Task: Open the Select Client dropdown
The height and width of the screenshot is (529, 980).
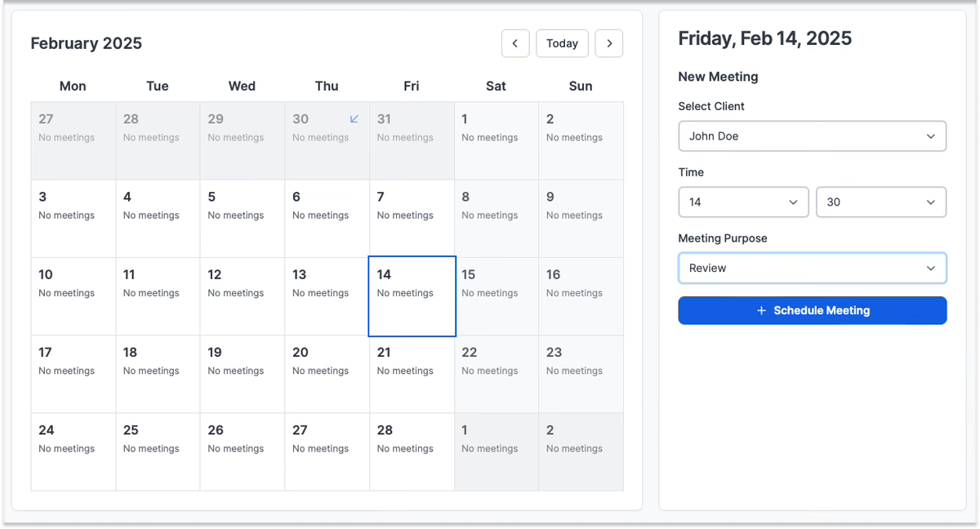Action: 812,136
